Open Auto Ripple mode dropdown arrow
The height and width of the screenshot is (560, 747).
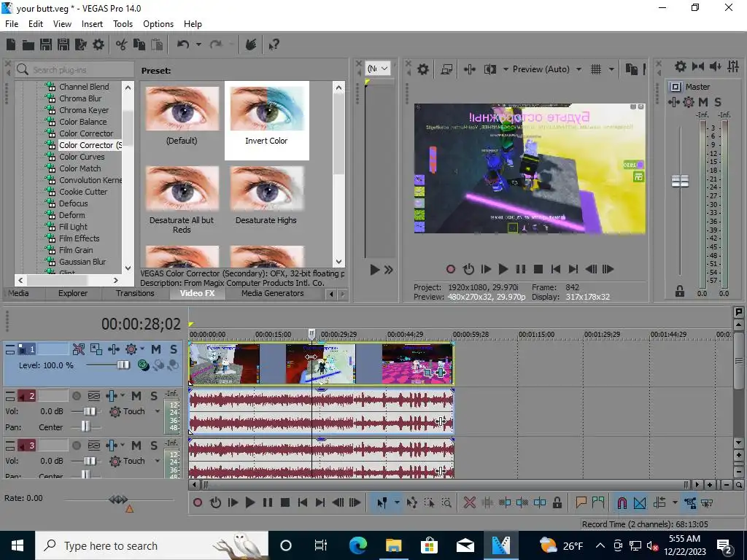click(675, 502)
